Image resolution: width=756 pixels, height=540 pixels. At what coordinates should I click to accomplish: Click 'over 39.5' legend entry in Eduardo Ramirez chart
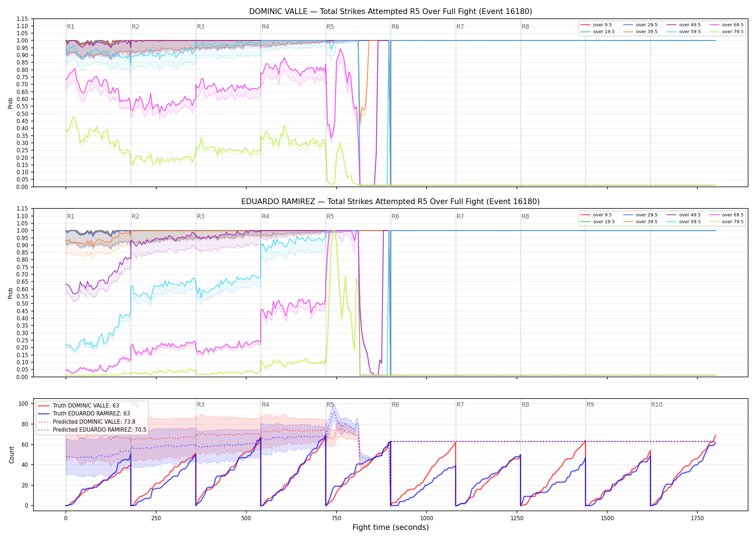point(640,222)
